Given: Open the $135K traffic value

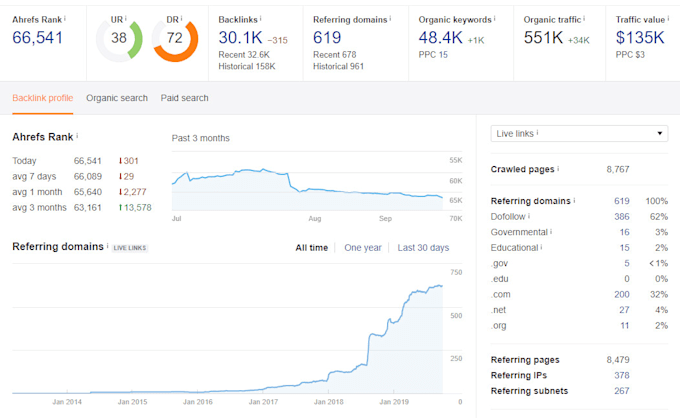Looking at the screenshot, I should click(x=640, y=38).
